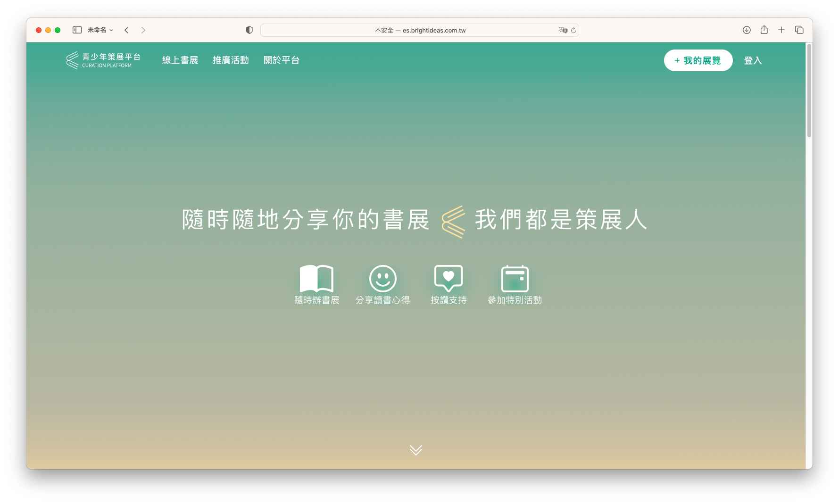Click the 登入 login link
The image size is (839, 504).
pos(753,60)
